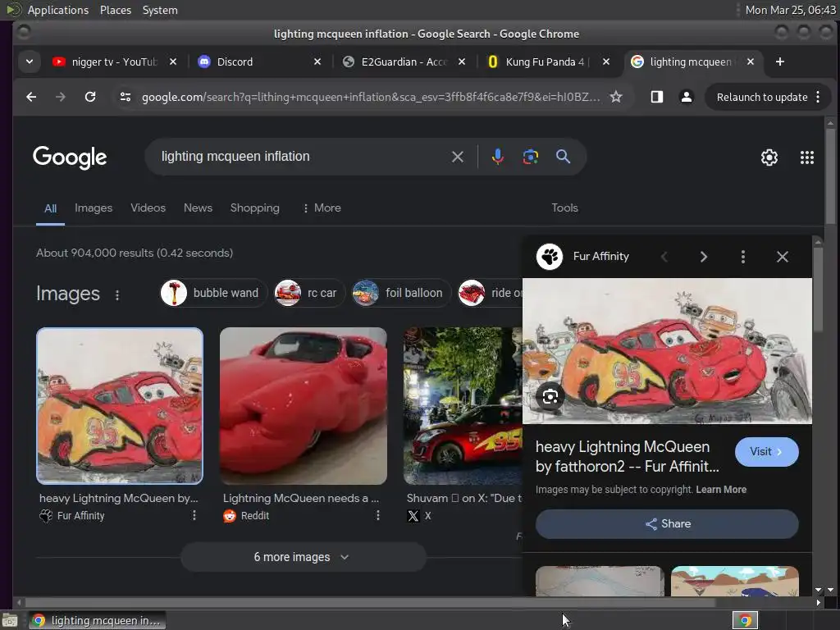Image resolution: width=840 pixels, height=630 pixels.
Task: Click the vertical page scrollbar
Action: click(x=830, y=177)
